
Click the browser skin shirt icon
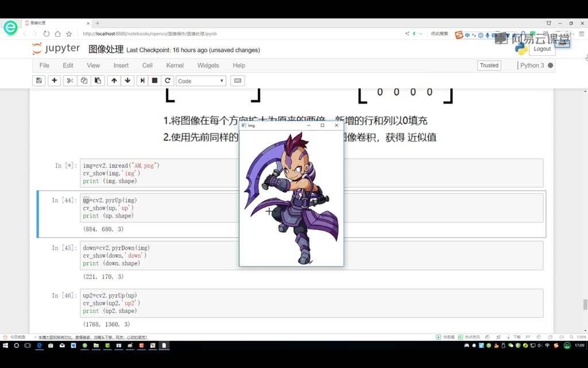tap(548, 23)
